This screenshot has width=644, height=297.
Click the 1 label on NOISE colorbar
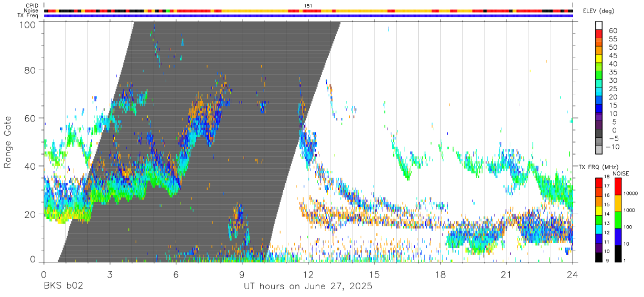625,260
